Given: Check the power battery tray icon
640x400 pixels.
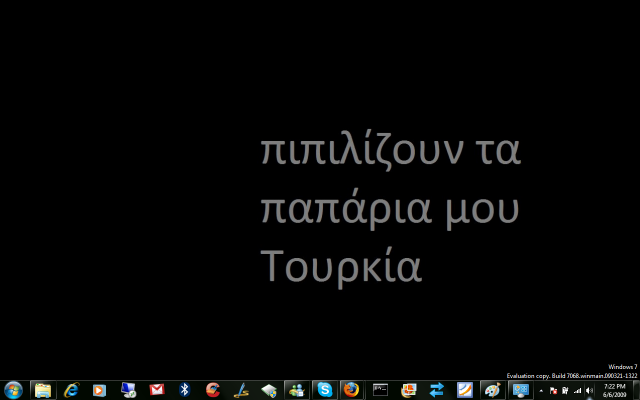Looking at the screenshot, I should point(565,391).
